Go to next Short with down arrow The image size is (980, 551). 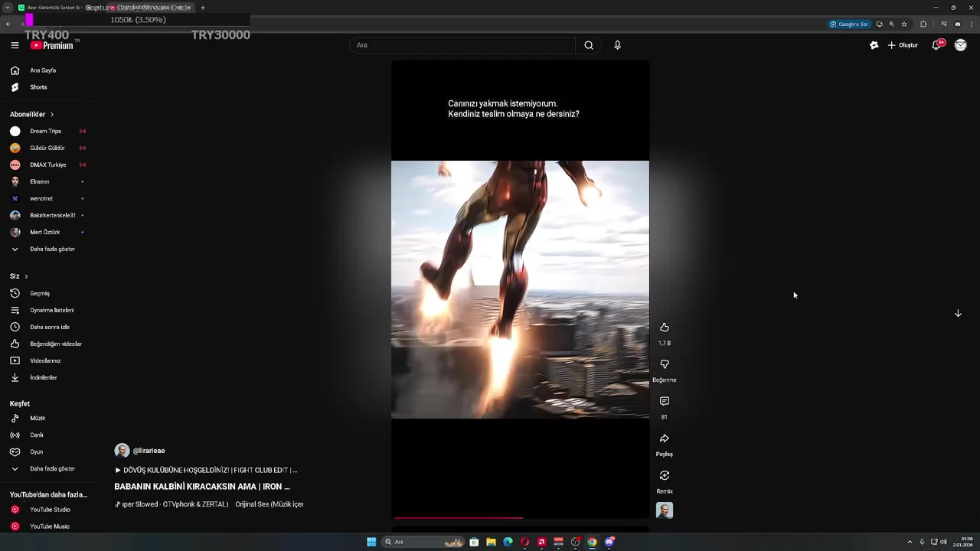tap(958, 313)
